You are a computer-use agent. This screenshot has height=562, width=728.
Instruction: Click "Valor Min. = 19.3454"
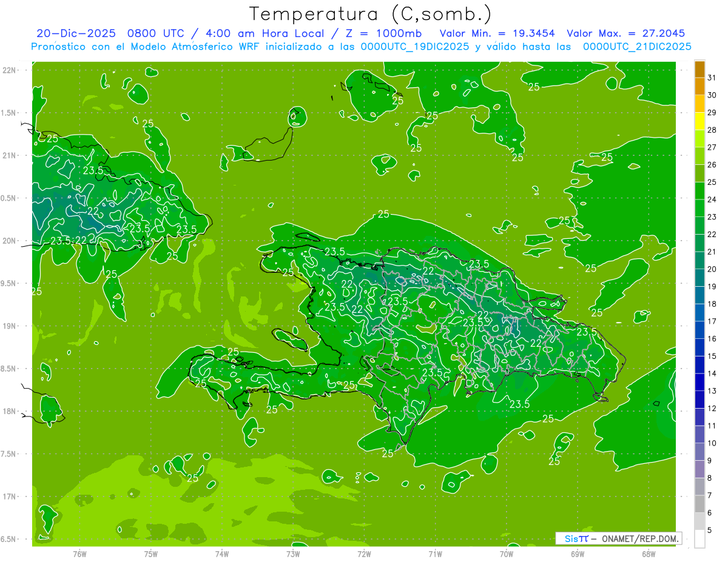click(497, 33)
